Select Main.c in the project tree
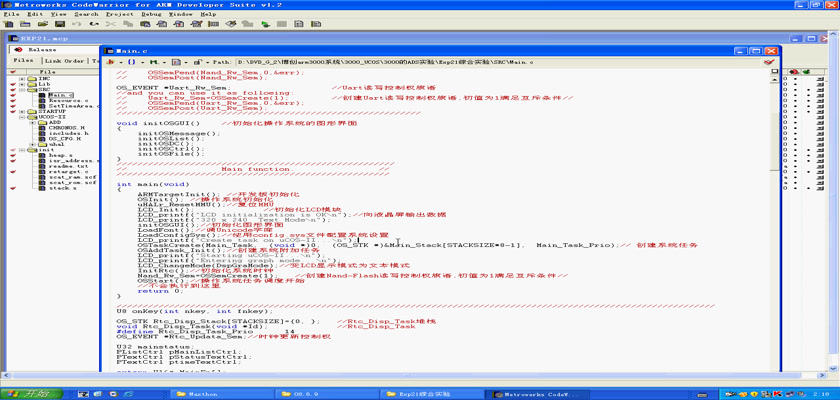Screen dimensions: 840x400 [61, 95]
